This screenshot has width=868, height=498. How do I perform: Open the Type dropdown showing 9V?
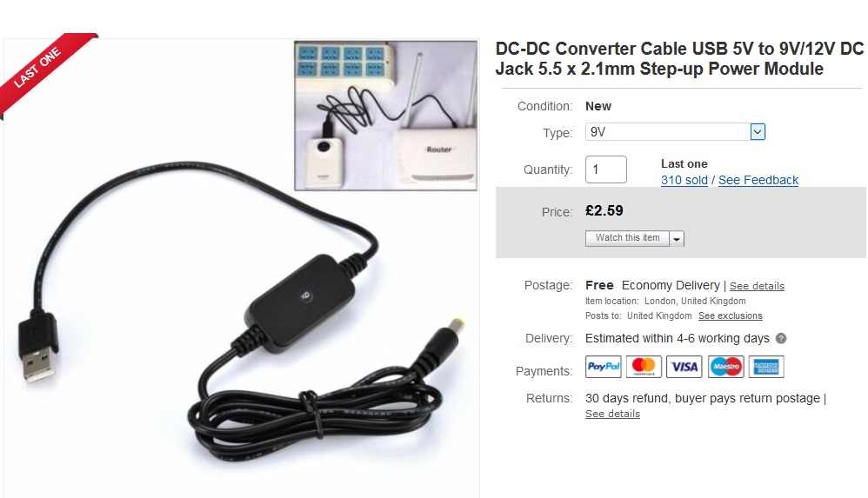click(x=676, y=132)
